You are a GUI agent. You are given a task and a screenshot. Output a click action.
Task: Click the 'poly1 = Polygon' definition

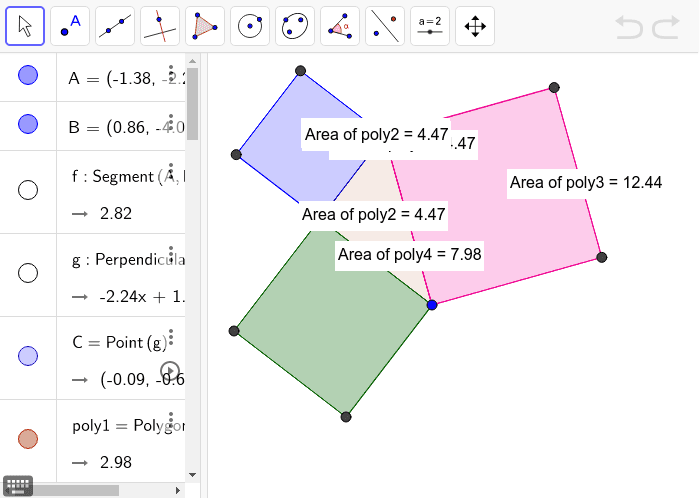(x=128, y=425)
